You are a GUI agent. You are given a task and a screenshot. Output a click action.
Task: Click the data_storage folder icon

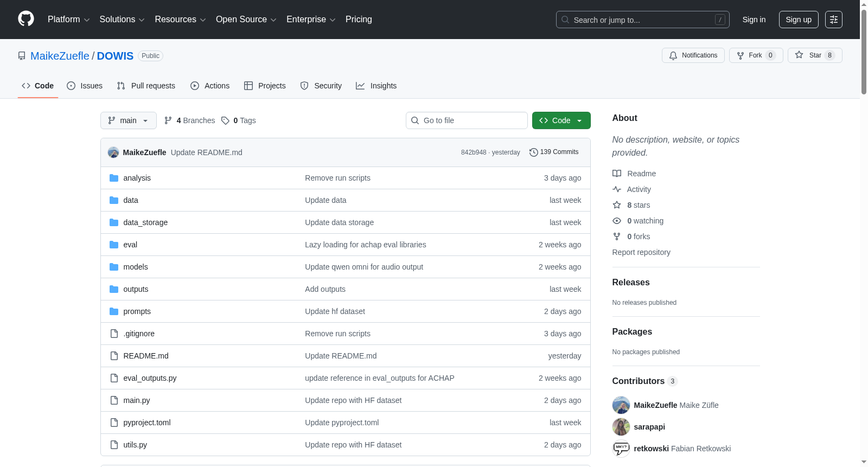pos(114,222)
